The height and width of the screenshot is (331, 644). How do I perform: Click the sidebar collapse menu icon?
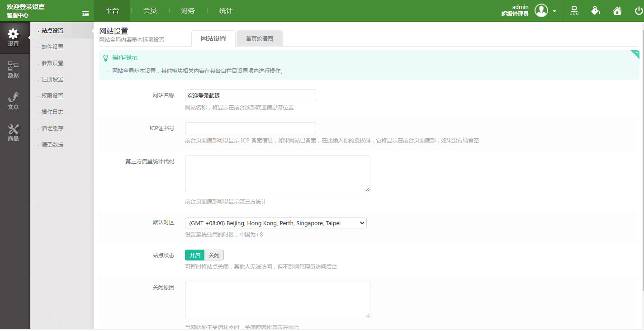(x=85, y=14)
